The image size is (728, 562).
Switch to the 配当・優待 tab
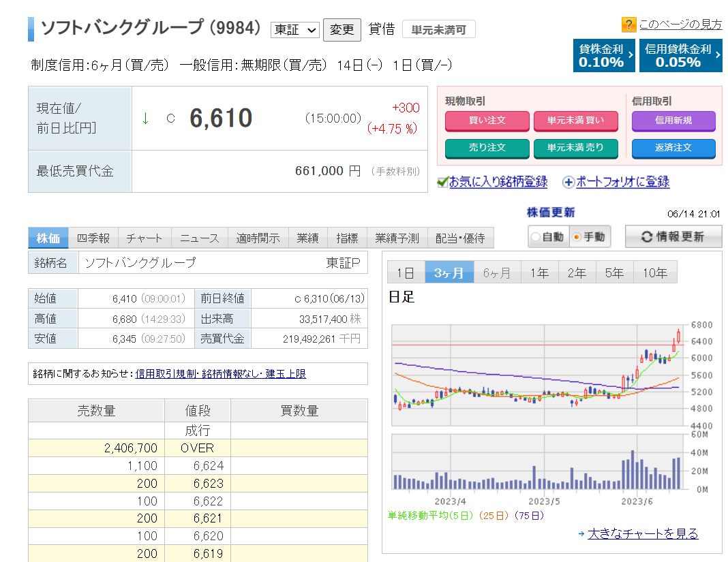click(460, 238)
